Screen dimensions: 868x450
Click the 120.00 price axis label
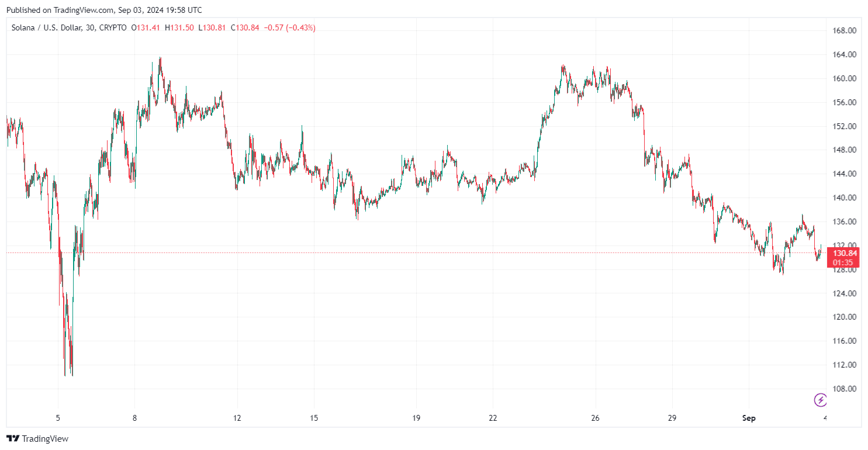click(845, 317)
